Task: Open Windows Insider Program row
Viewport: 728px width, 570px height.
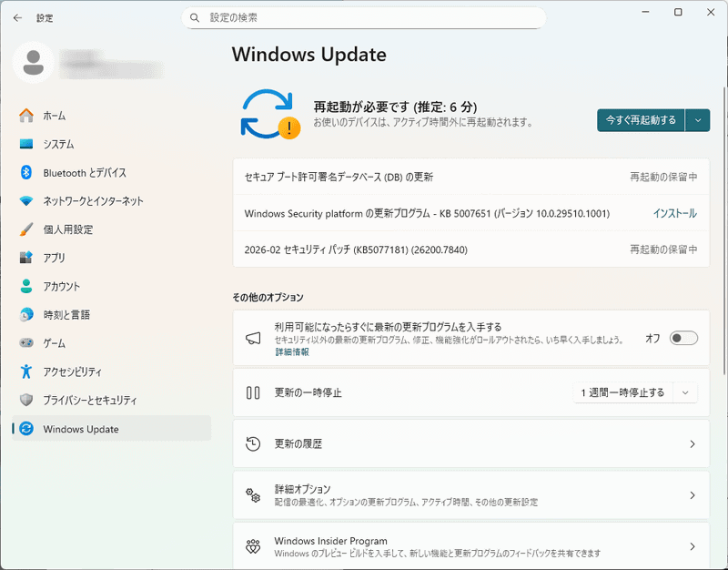Action: (x=470, y=545)
